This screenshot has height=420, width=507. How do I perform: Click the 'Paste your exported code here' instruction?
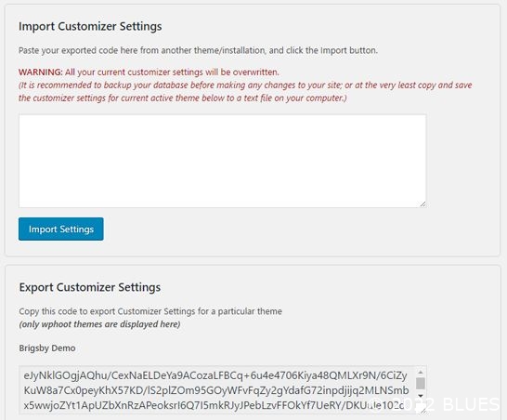[x=198, y=50]
